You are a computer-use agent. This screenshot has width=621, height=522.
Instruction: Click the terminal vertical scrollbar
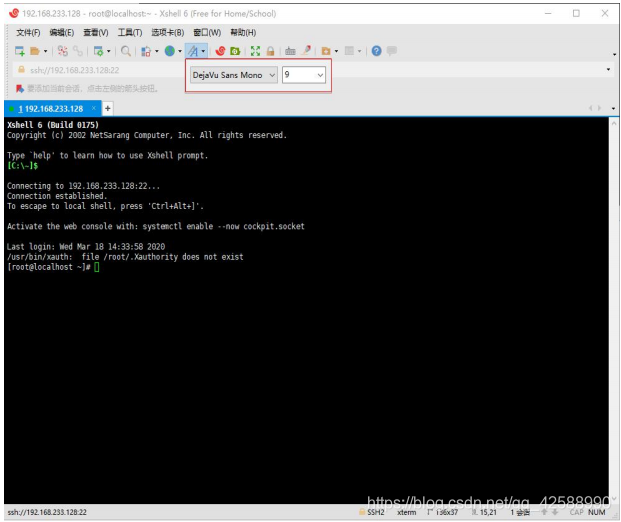[x=614, y=311]
